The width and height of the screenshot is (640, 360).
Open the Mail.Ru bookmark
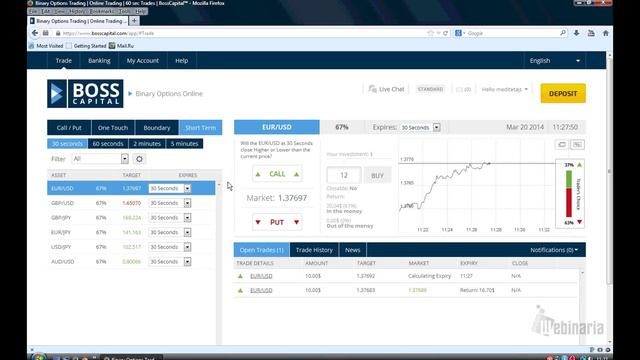[x=121, y=46]
